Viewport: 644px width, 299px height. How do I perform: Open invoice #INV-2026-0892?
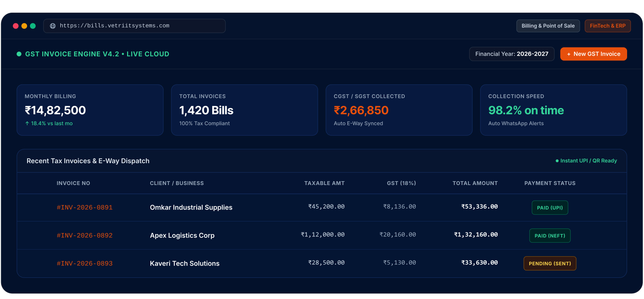point(85,236)
